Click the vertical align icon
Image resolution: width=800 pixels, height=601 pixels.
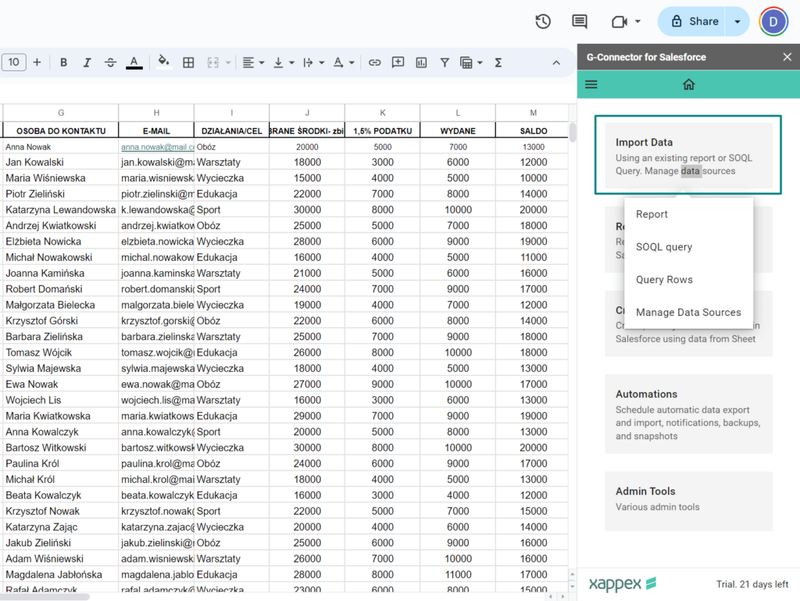(279, 62)
